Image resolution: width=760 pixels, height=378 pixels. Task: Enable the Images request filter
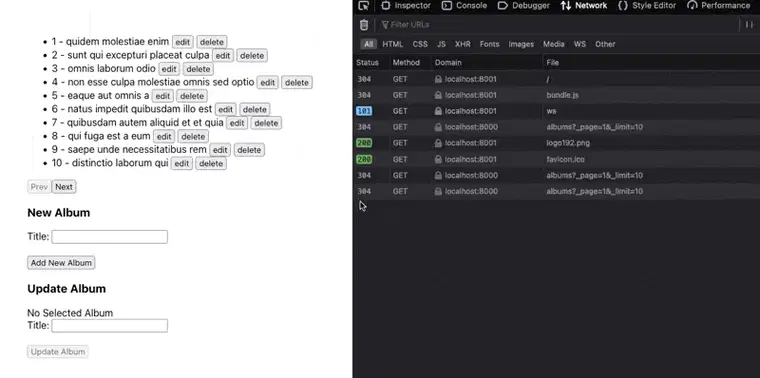point(521,44)
